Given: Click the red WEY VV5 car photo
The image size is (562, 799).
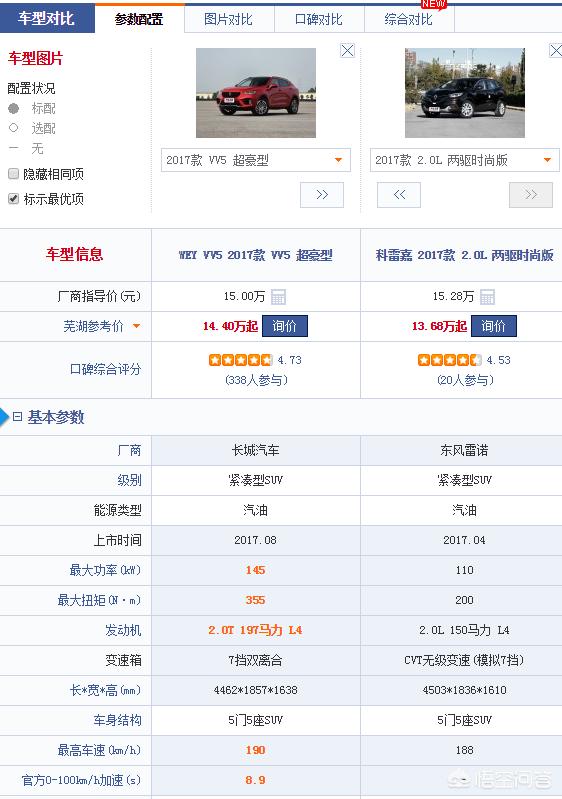Looking at the screenshot, I should pyautogui.click(x=256, y=93).
